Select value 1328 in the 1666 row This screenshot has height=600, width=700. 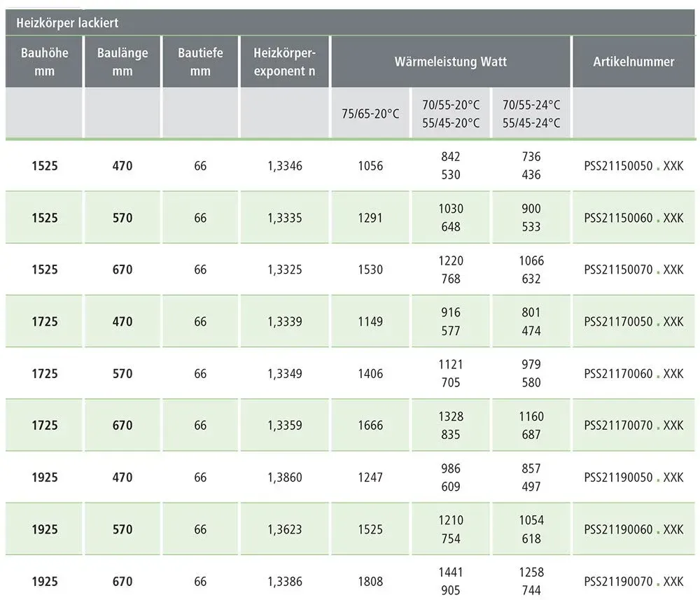tap(451, 417)
